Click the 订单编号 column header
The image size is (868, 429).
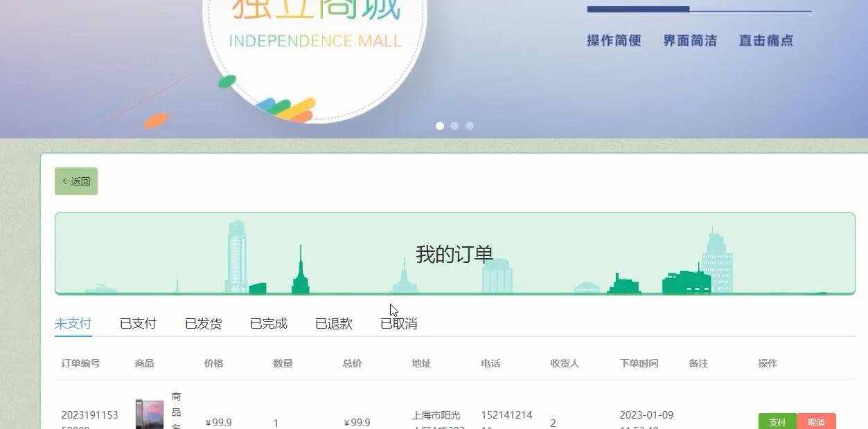coord(81,363)
